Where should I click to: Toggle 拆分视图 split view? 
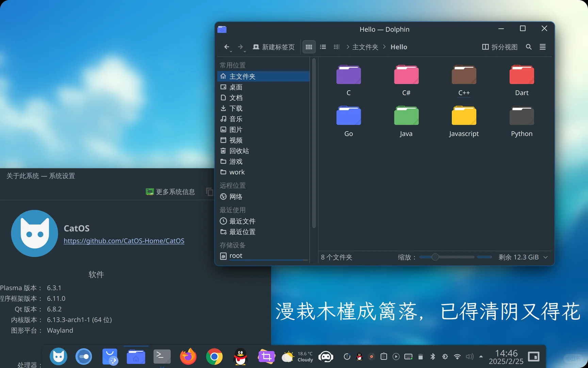point(499,47)
